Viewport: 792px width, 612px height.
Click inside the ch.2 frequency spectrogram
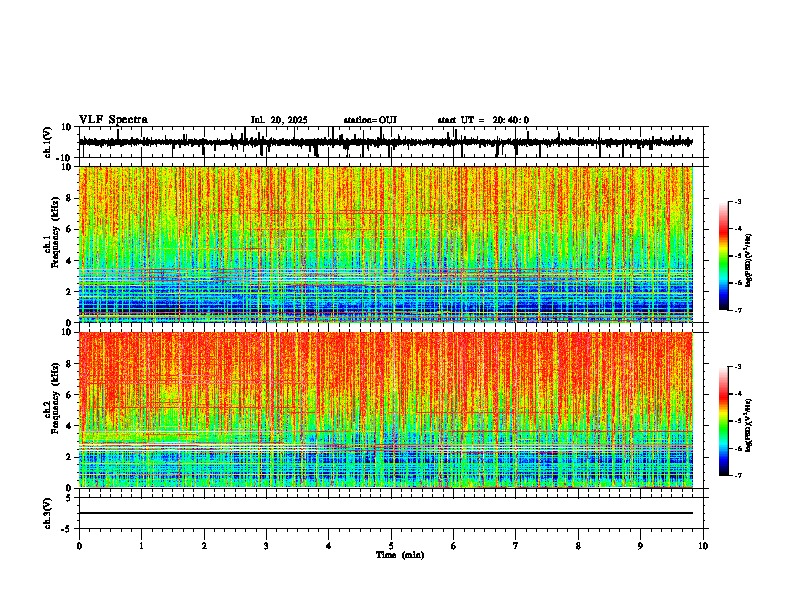(386, 410)
